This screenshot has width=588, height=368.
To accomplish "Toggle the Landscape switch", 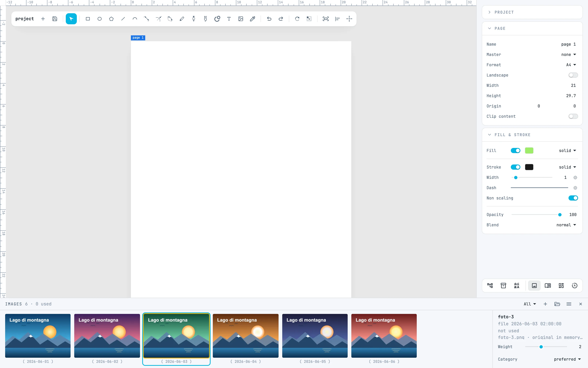I will pos(573,75).
